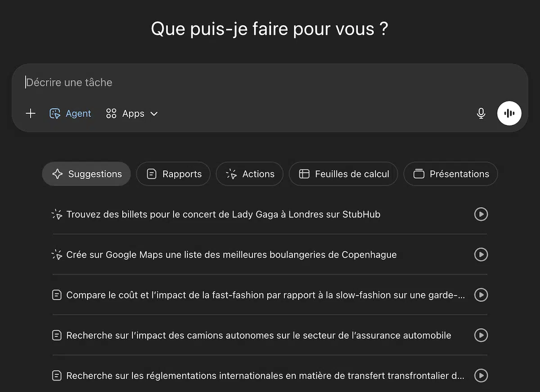Screen dimensions: 540x392
Task: Switch to the Actions tab
Action: (x=250, y=174)
